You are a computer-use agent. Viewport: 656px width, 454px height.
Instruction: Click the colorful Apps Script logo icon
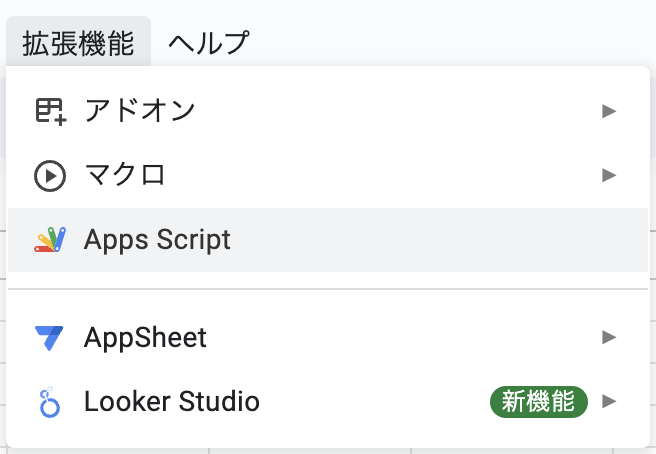coord(50,240)
